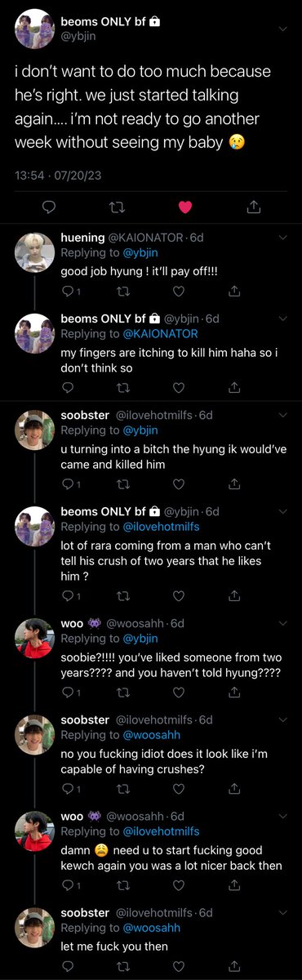Image resolution: width=302 pixels, height=980 pixels.
Task: Open woo's avatar on the "soobie?!!!!" reply
Action: click(x=35, y=638)
